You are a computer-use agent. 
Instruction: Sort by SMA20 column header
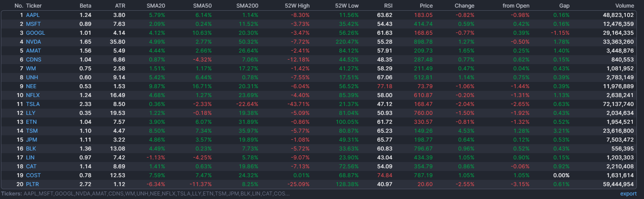(155, 6)
